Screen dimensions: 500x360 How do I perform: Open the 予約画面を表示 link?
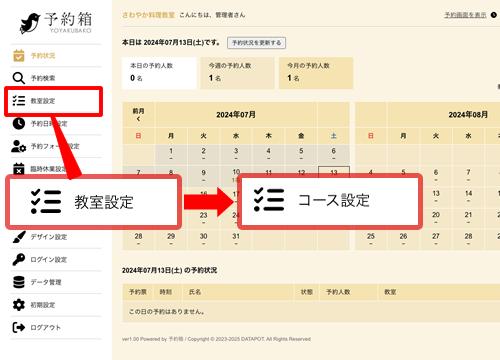[465, 15]
